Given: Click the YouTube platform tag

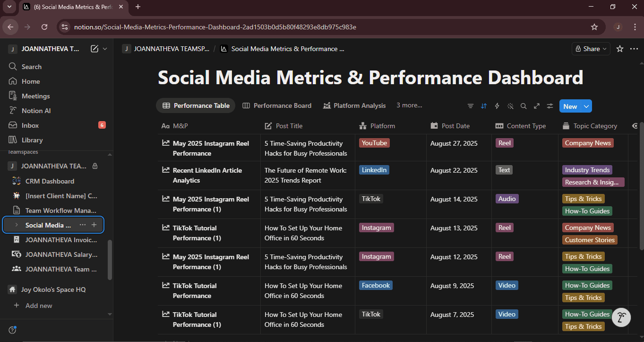Looking at the screenshot, I should [x=374, y=143].
